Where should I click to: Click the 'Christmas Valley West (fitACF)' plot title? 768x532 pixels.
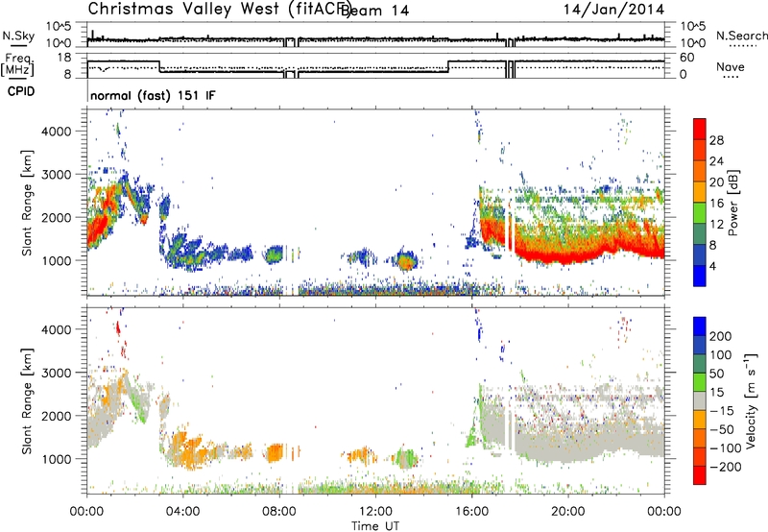click(220, 9)
